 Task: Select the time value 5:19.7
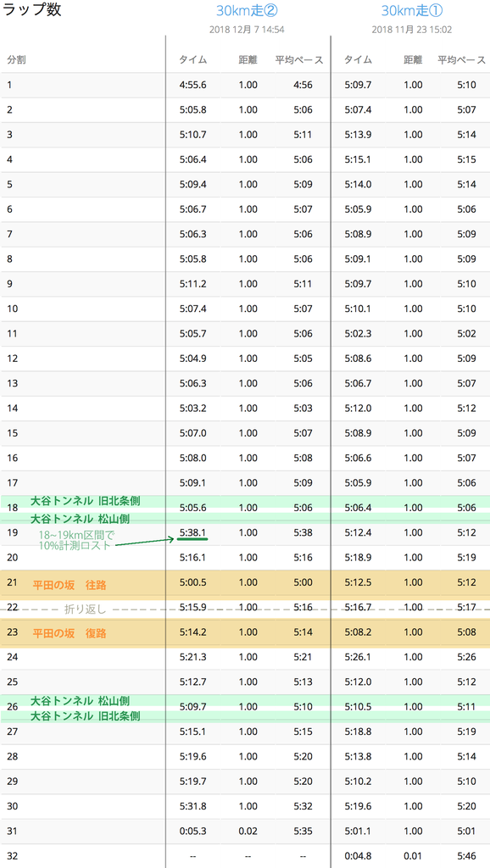pyautogui.click(x=193, y=782)
